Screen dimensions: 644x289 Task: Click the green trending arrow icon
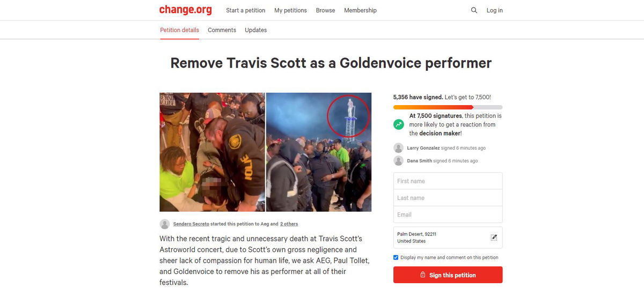tap(399, 124)
